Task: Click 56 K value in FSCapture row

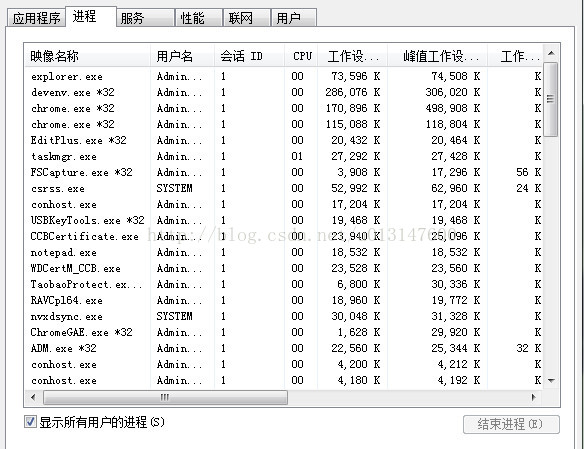Action: pyautogui.click(x=529, y=172)
